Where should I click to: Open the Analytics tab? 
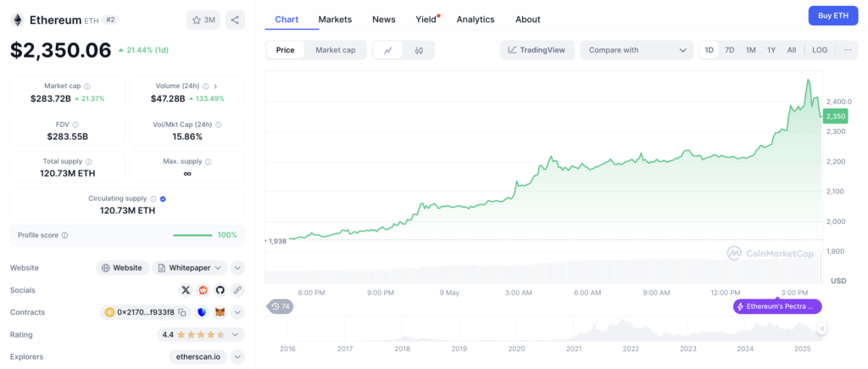[x=476, y=20]
